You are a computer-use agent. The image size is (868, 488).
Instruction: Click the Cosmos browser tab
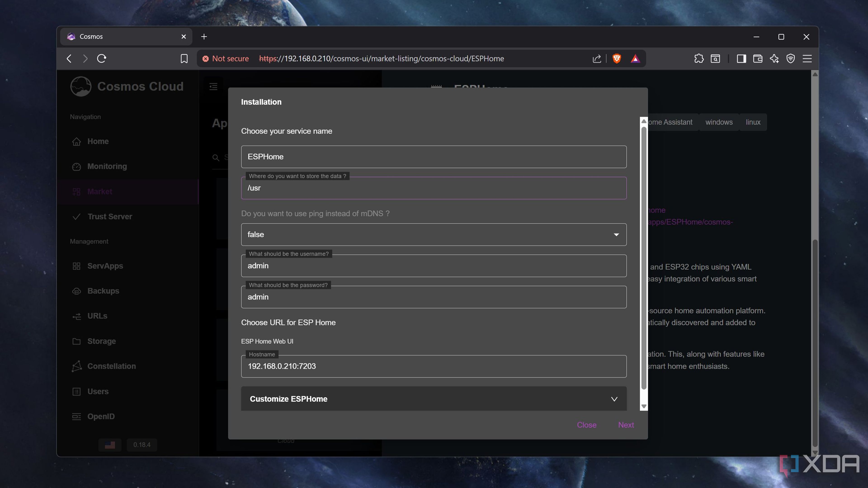[126, 37]
